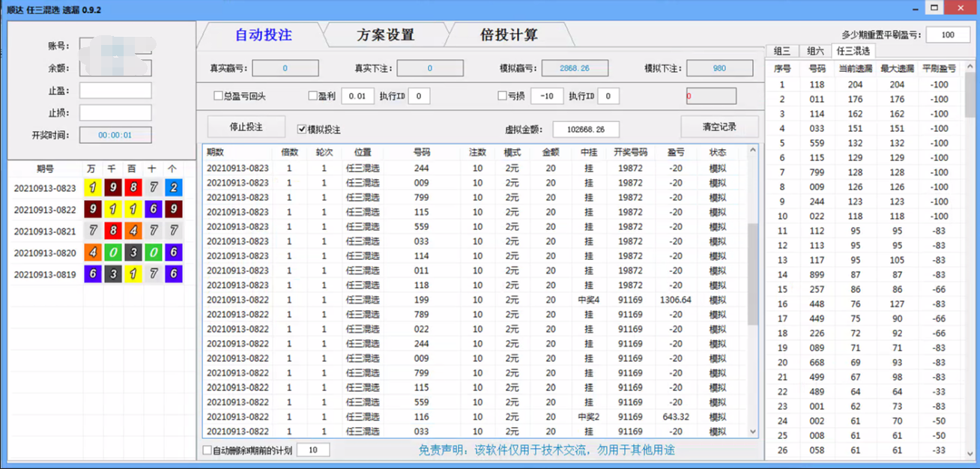
Task: Click the betting table's scroll-up arrow
Action: coord(753,151)
